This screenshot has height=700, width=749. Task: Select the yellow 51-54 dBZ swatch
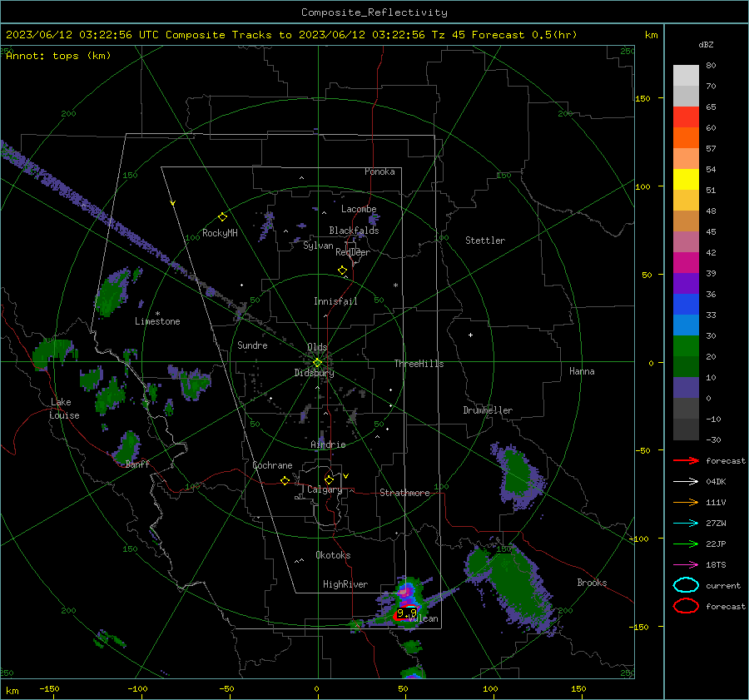click(686, 180)
